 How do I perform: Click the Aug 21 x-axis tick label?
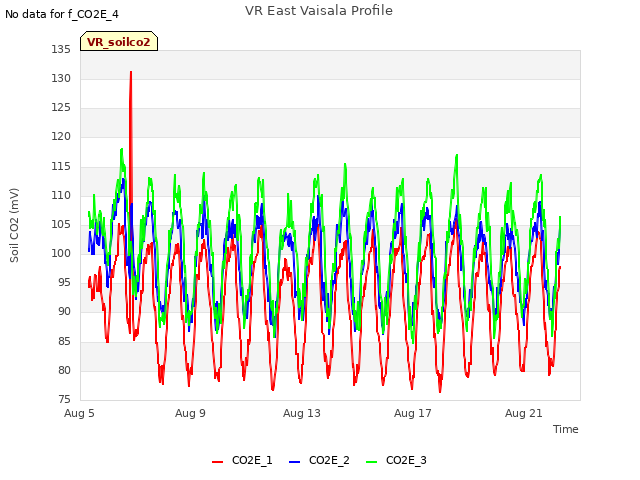click(524, 413)
